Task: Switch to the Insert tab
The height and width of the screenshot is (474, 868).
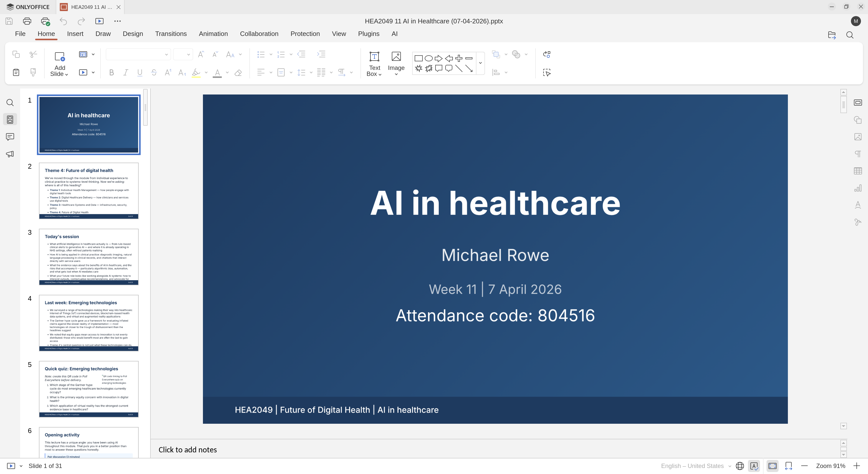Action: 75,34
